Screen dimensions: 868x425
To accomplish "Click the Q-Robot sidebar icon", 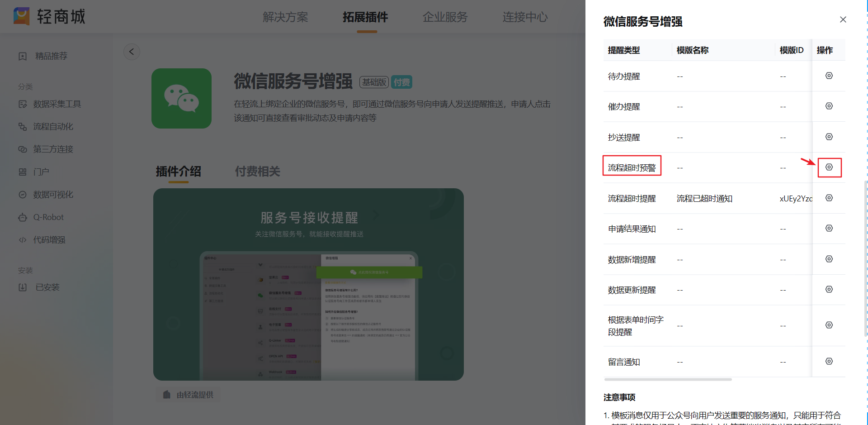I will [x=23, y=217].
